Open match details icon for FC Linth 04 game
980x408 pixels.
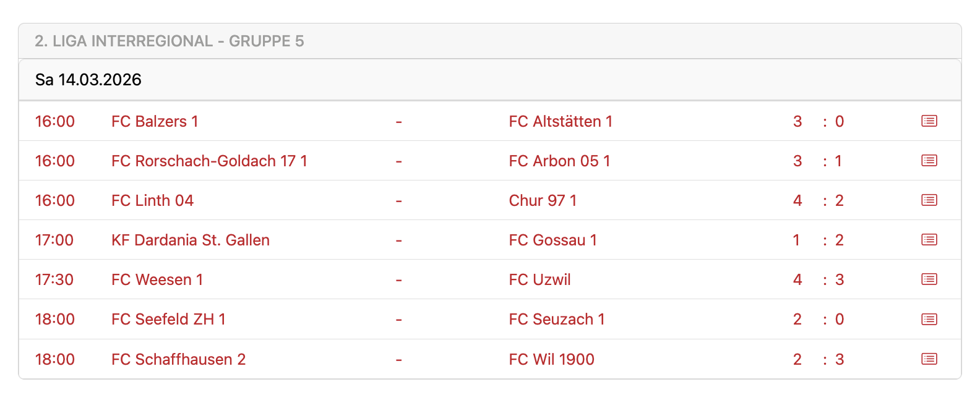(x=929, y=200)
